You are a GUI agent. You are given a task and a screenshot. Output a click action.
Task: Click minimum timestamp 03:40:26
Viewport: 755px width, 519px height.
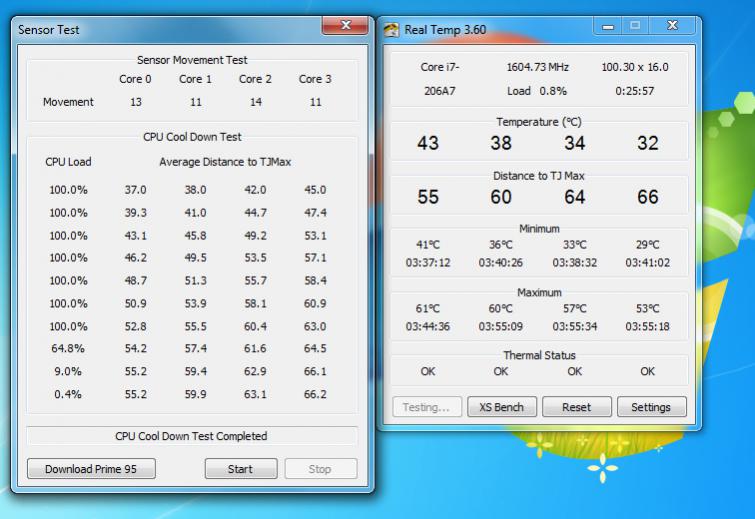(x=501, y=263)
